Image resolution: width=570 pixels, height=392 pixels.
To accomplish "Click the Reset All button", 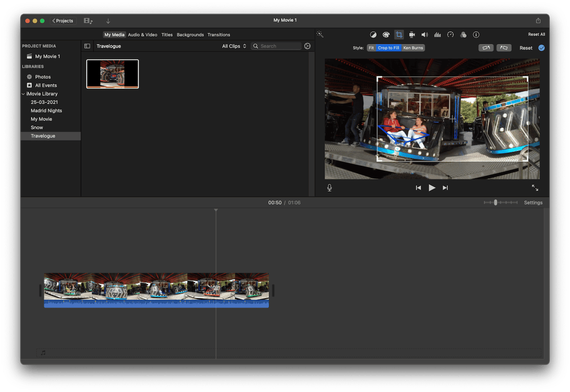I will 536,34.
